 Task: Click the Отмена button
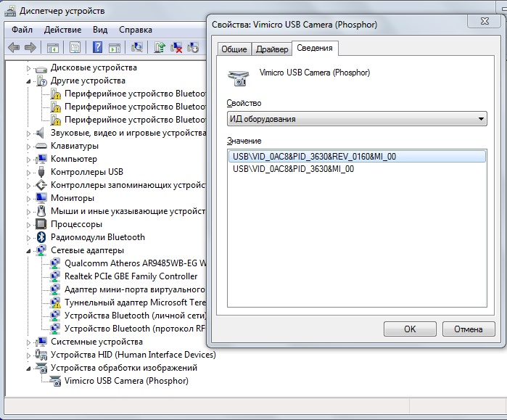click(x=468, y=329)
